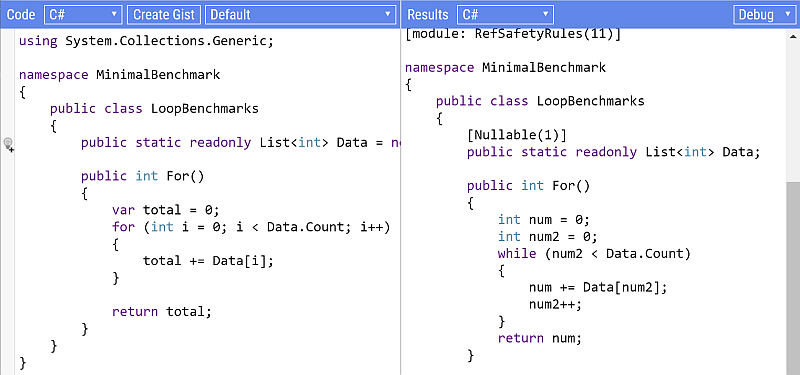Viewport: 800px width, 375px height.
Task: Click '[module: RefSafetyRules(11)]' in Results
Action: click(x=513, y=34)
